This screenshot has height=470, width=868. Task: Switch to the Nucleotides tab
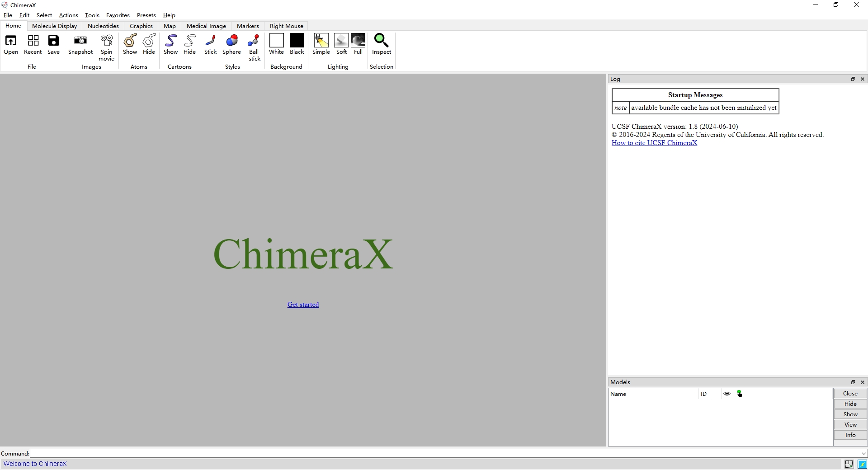[103, 26]
